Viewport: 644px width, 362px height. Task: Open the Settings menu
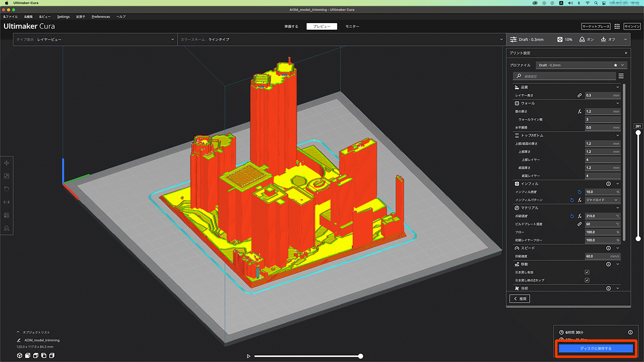63,17
